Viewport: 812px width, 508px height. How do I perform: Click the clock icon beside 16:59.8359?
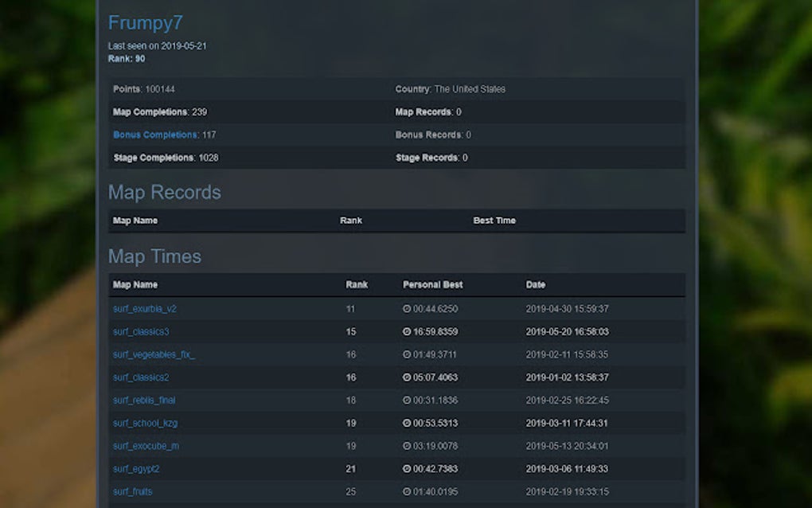407,331
